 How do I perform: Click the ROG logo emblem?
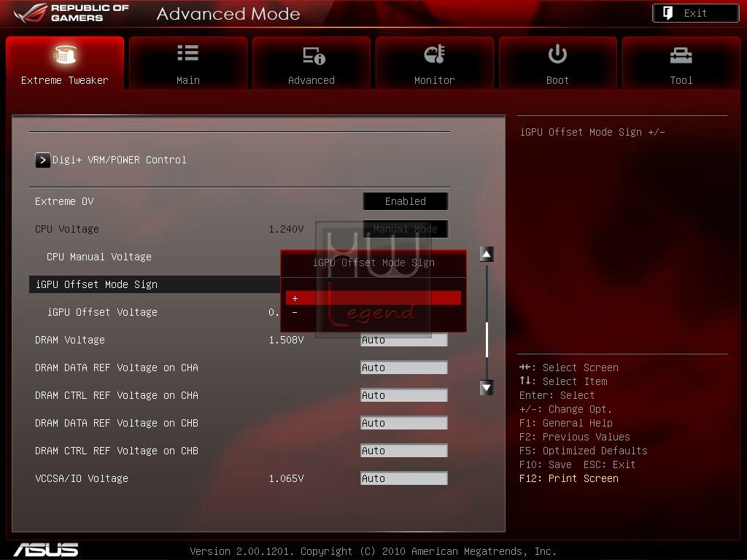tap(31, 13)
